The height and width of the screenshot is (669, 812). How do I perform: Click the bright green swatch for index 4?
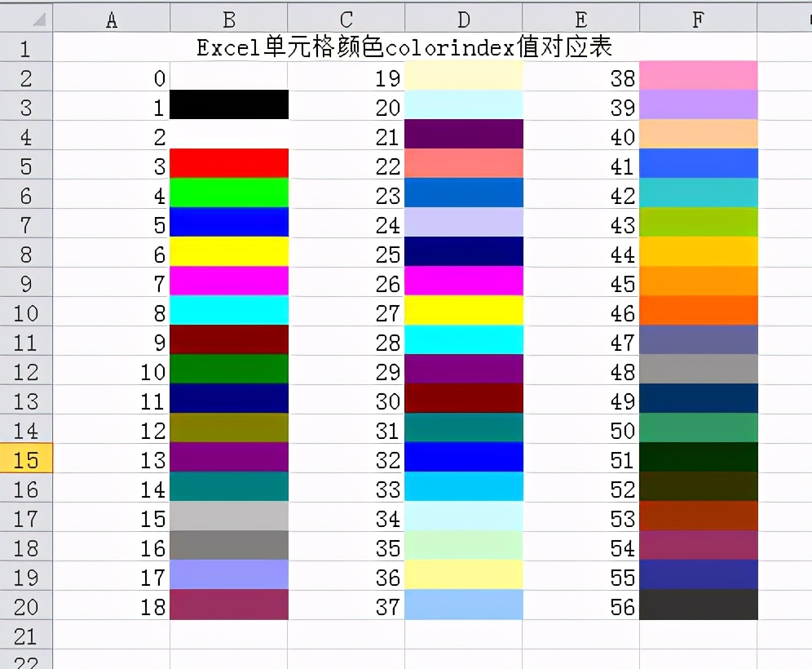(229, 193)
